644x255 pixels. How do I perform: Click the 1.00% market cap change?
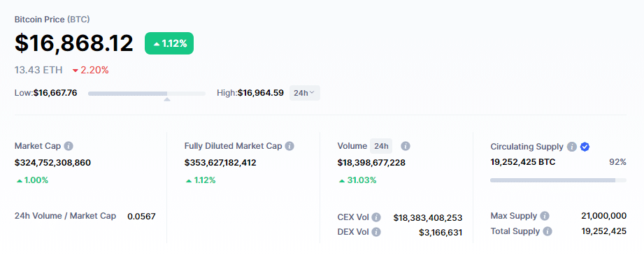pos(32,180)
